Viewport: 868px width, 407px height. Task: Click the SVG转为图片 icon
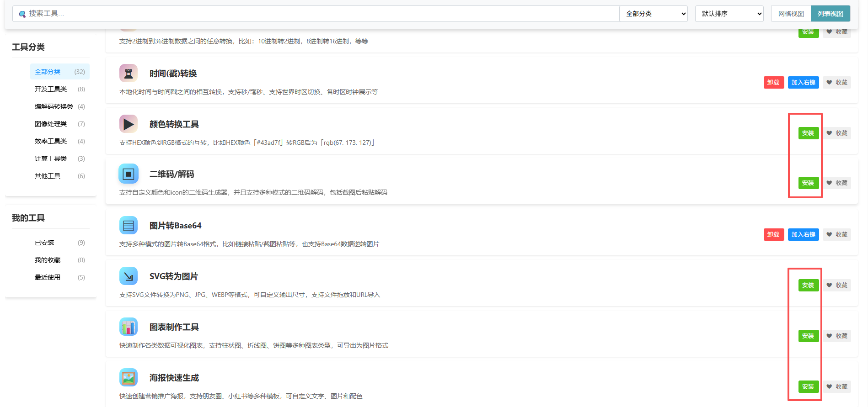[x=129, y=276]
